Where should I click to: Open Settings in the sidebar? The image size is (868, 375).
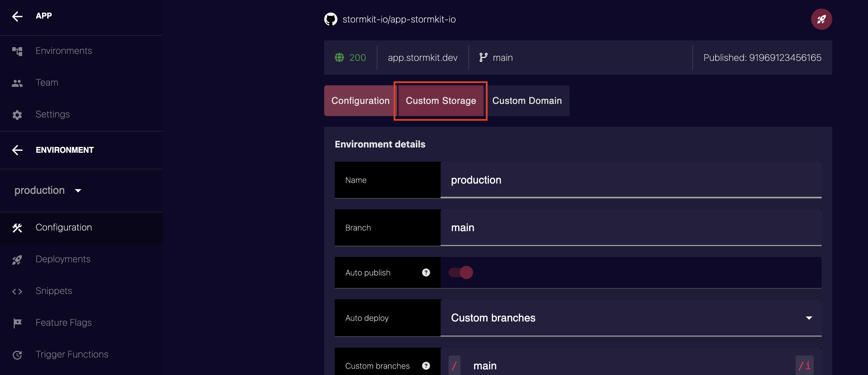pyautogui.click(x=81, y=114)
